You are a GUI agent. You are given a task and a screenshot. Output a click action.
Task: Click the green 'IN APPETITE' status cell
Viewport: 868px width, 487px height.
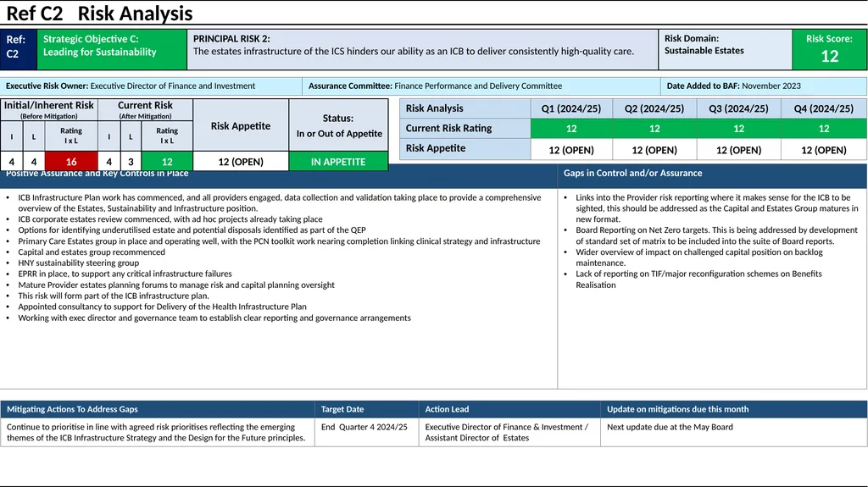point(338,162)
